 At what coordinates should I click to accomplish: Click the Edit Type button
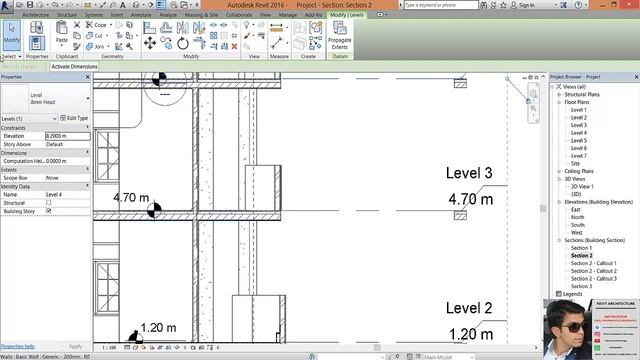[x=74, y=118]
